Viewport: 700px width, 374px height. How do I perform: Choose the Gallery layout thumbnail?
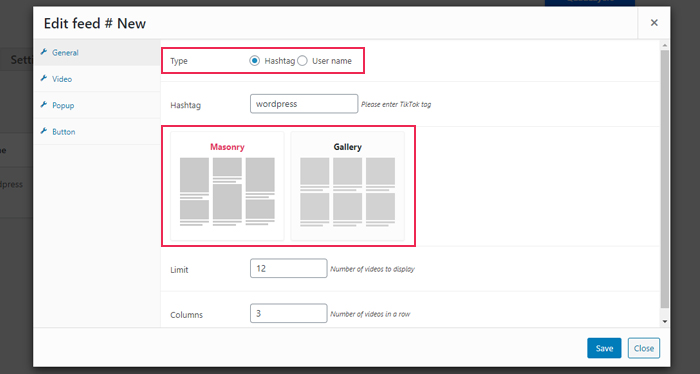click(347, 186)
